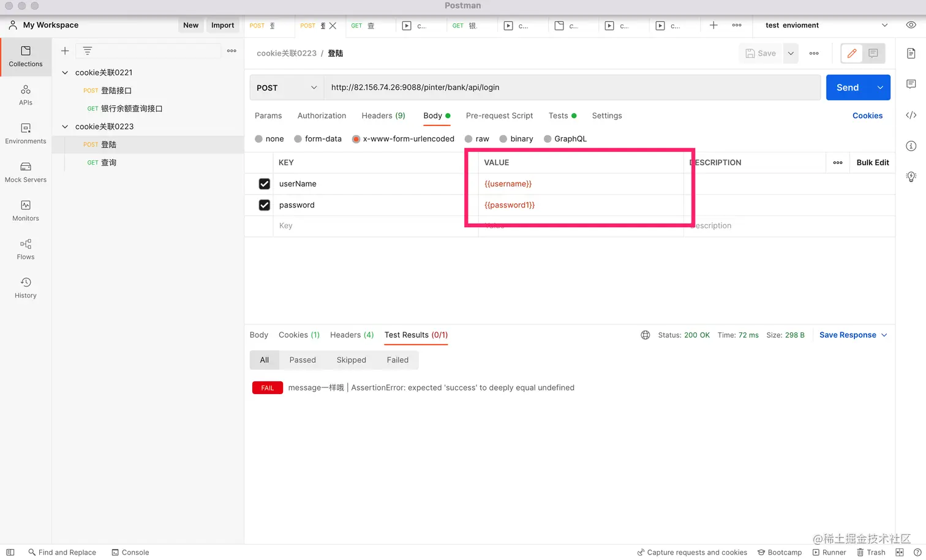The width and height of the screenshot is (926, 560).
Task: Uncheck the password parameter checkbox
Action: pos(265,205)
